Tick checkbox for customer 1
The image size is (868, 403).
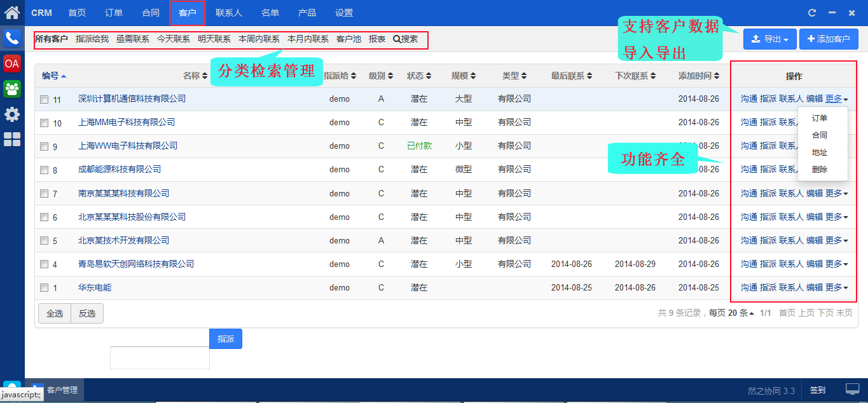pos(44,287)
